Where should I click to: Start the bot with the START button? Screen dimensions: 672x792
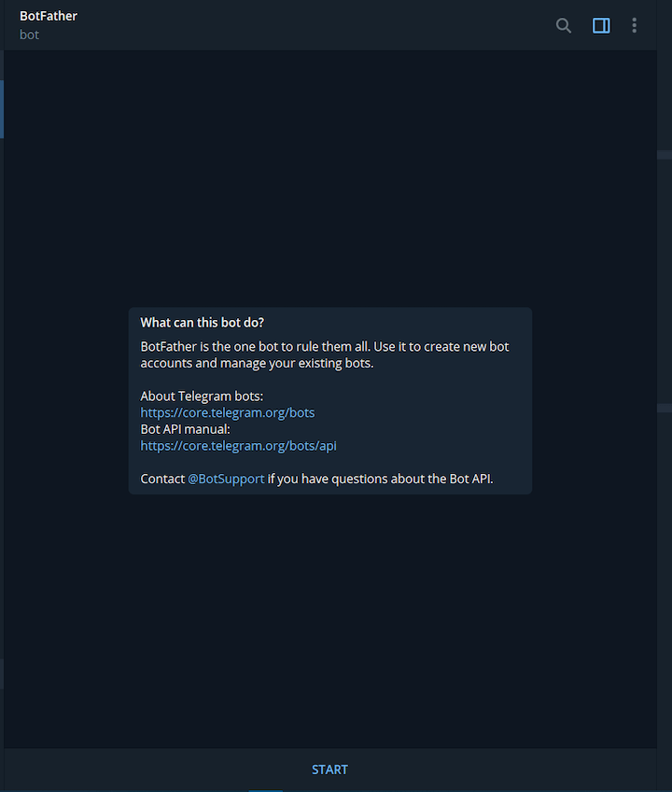pos(330,770)
